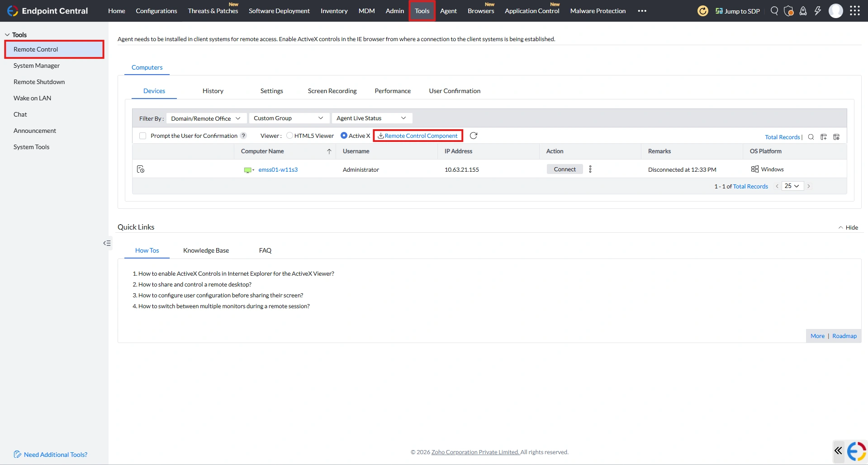Click the Endpoint Central logo
868x465 pixels.
point(47,11)
